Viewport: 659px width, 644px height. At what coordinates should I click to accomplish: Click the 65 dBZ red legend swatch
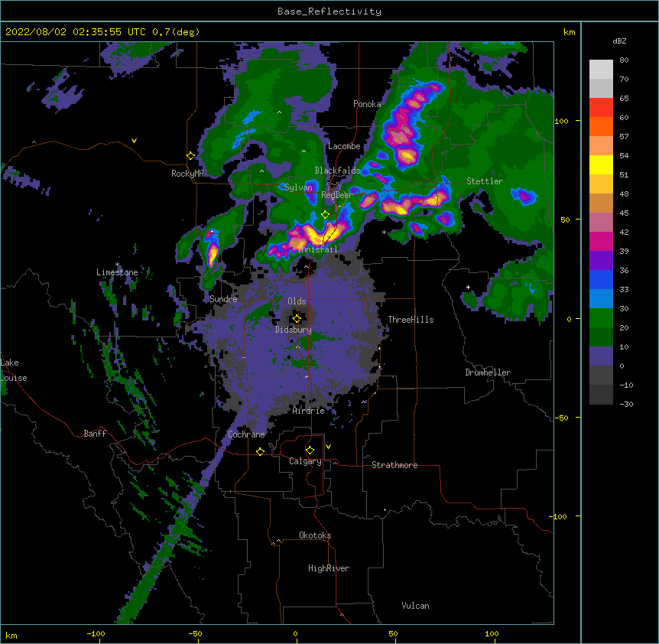(601, 107)
